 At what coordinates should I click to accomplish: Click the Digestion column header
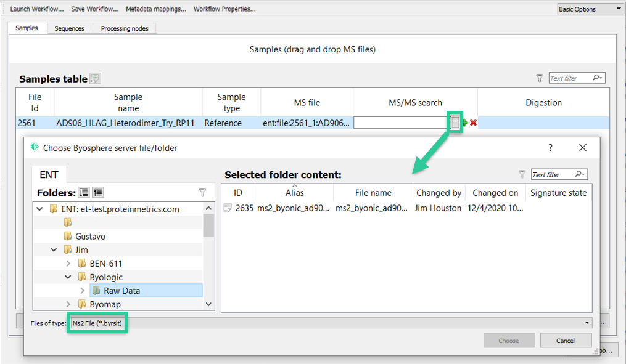[x=543, y=102]
